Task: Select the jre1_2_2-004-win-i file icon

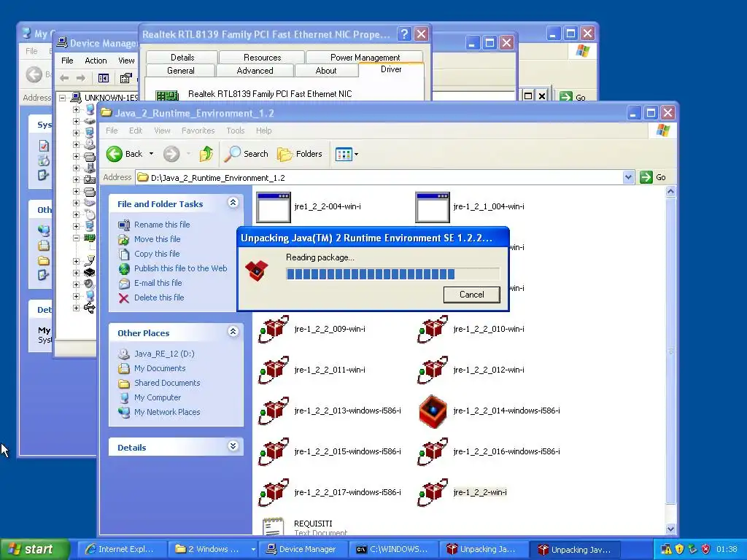Action: point(274,207)
